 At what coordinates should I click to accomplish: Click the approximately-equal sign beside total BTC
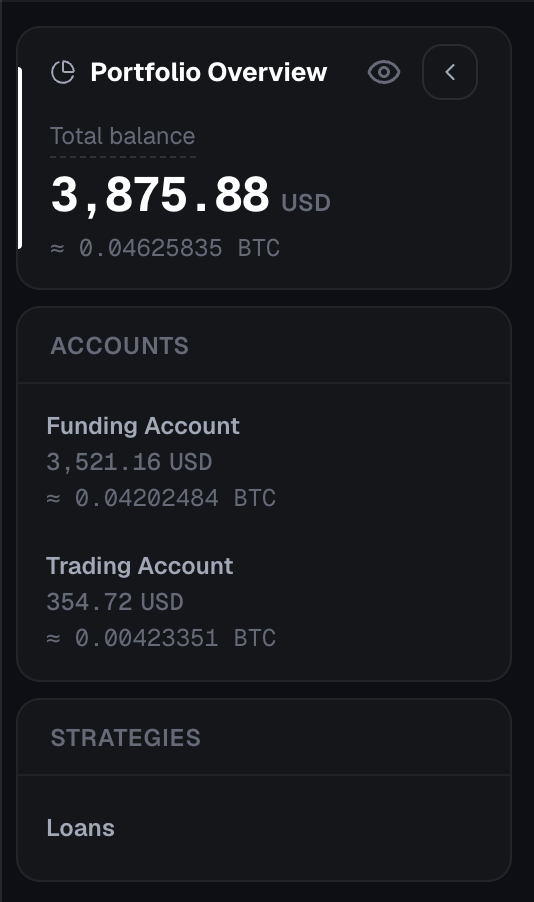[57, 249]
